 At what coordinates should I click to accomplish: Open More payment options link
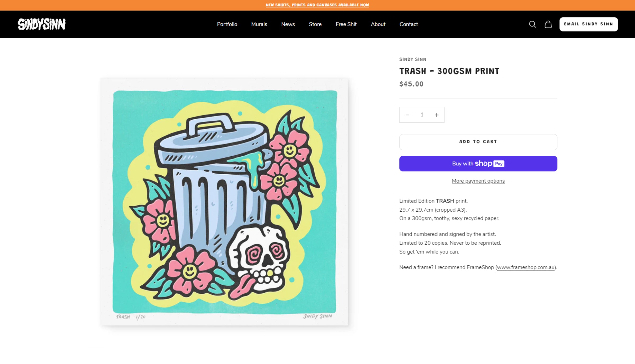478,181
